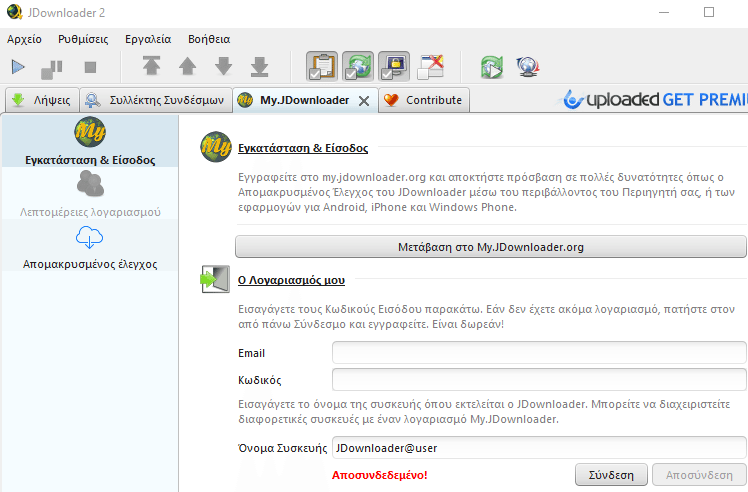Click the reconnect now toolbar icon
This screenshot has width=748, height=492.
[x=492, y=67]
